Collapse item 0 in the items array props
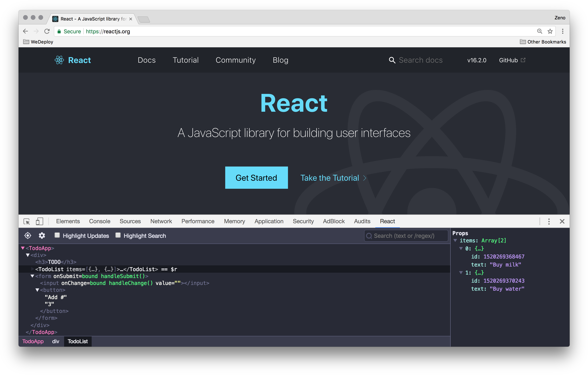588x375 pixels. (x=461, y=248)
